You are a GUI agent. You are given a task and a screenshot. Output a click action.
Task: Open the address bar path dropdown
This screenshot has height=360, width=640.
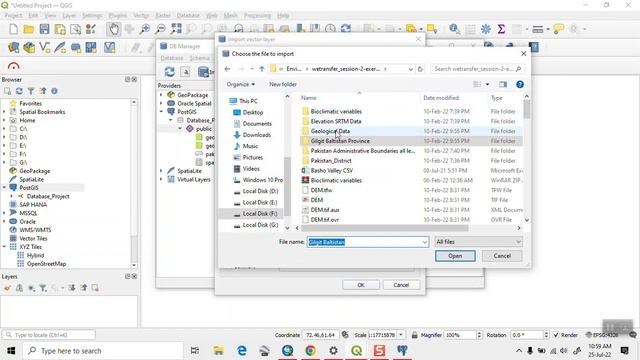[410, 69]
